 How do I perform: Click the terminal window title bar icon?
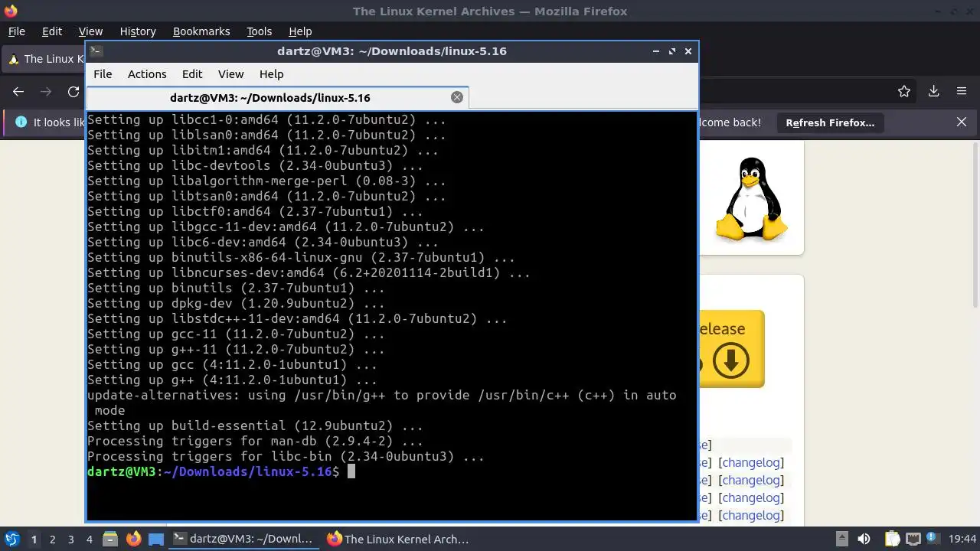pyautogui.click(x=96, y=51)
